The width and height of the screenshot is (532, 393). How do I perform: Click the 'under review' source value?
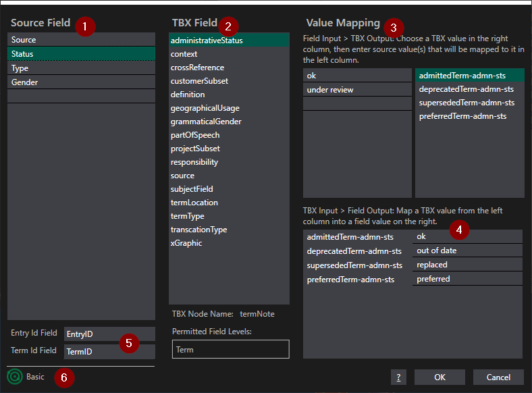(356, 90)
